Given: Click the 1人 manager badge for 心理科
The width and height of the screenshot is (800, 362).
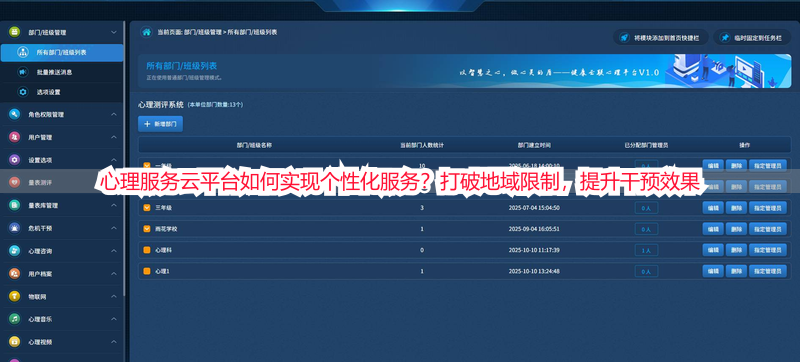Looking at the screenshot, I should point(646,250).
